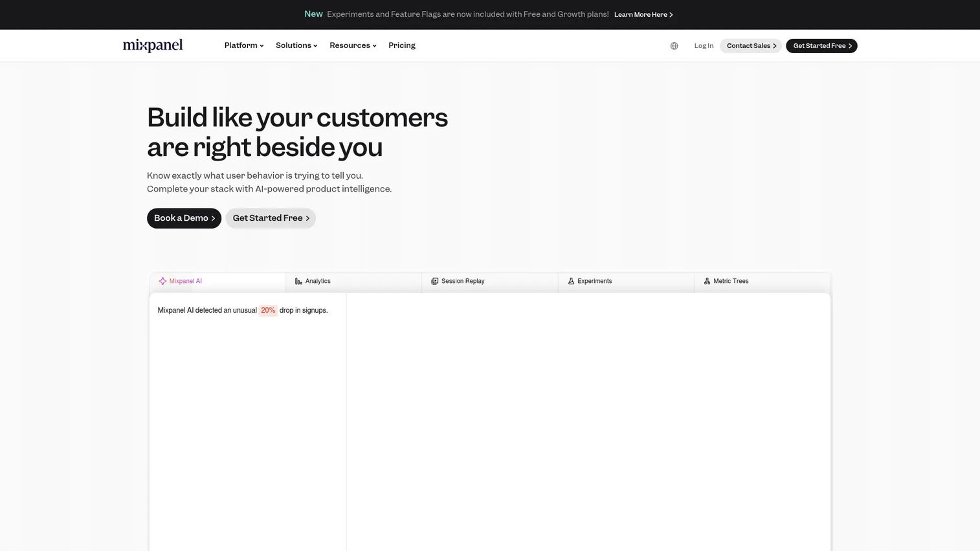
Task: Expand the Solutions menu
Action: [296, 45]
